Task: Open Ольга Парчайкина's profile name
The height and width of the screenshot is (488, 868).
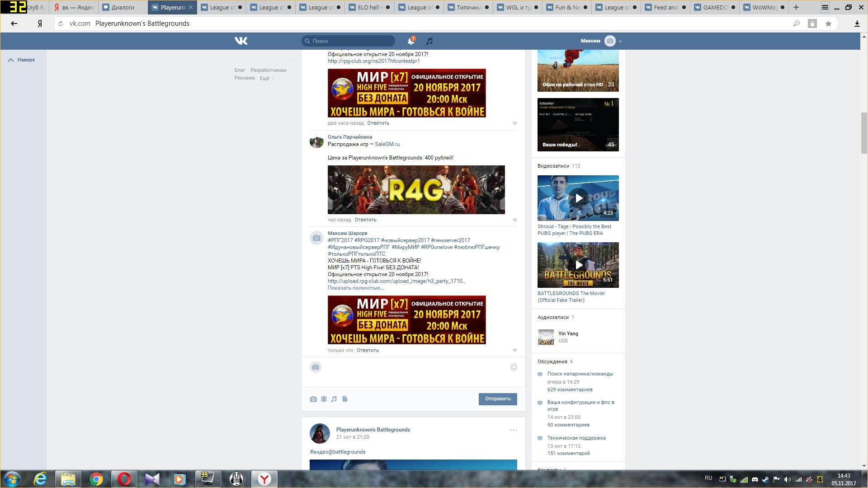Action: [350, 137]
